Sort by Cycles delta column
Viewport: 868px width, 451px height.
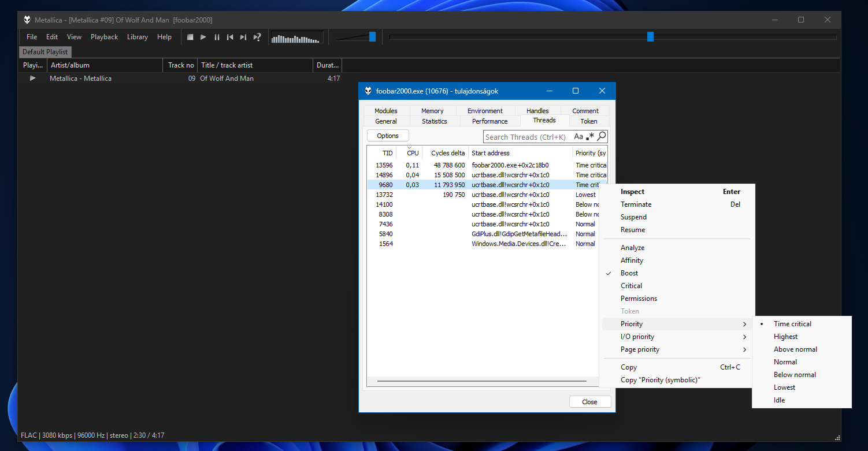446,153
